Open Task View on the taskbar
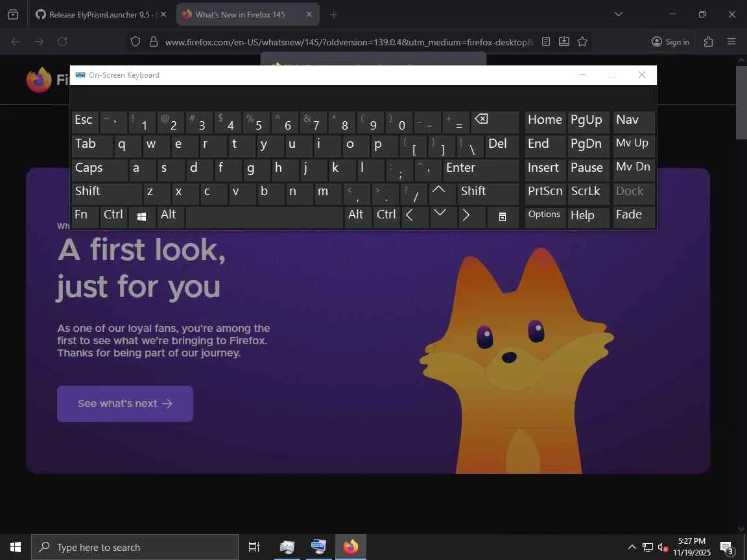This screenshot has height=560, width=747. point(254,546)
